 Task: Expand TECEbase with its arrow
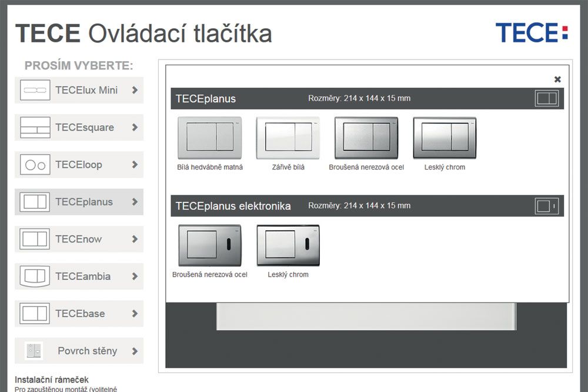click(135, 314)
